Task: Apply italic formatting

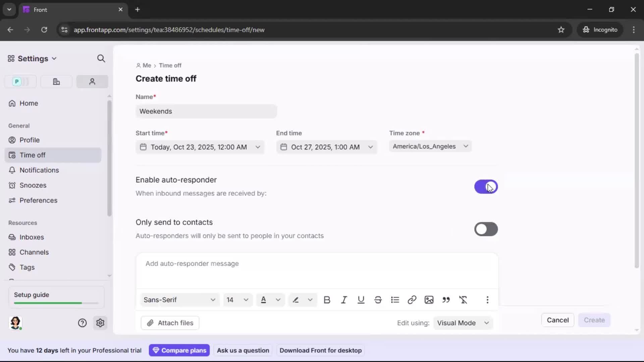Action: [x=344, y=300]
